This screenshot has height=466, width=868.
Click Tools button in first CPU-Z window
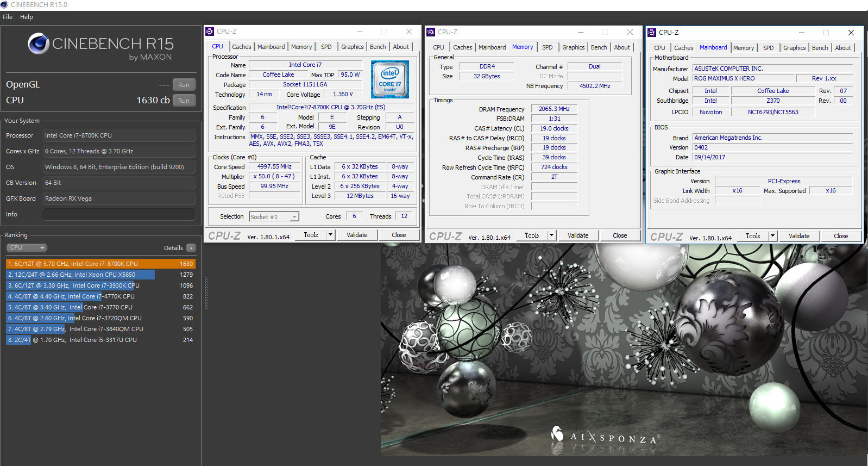[x=311, y=235]
